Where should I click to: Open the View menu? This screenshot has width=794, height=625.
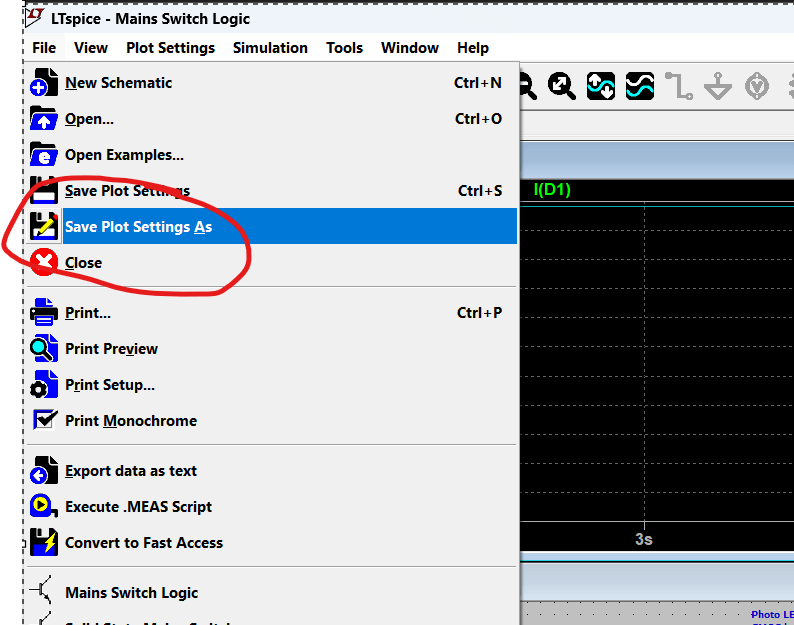coord(91,48)
